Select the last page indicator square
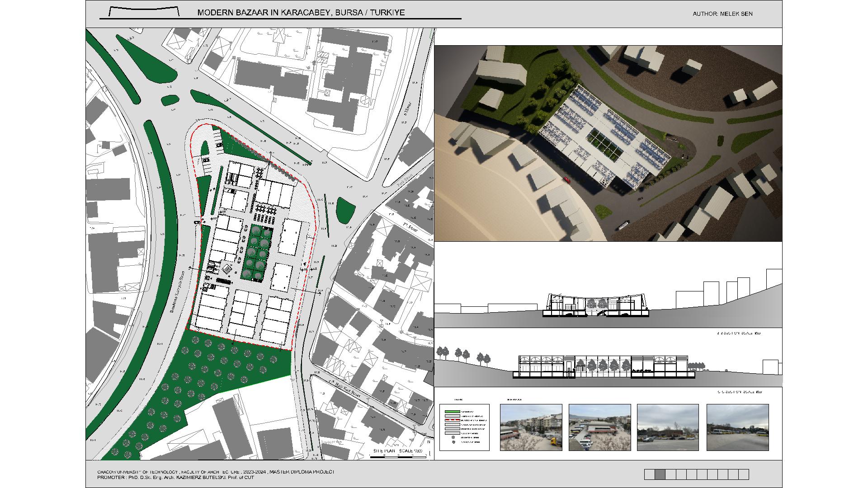This screenshot has height=488, width=868. [x=744, y=474]
